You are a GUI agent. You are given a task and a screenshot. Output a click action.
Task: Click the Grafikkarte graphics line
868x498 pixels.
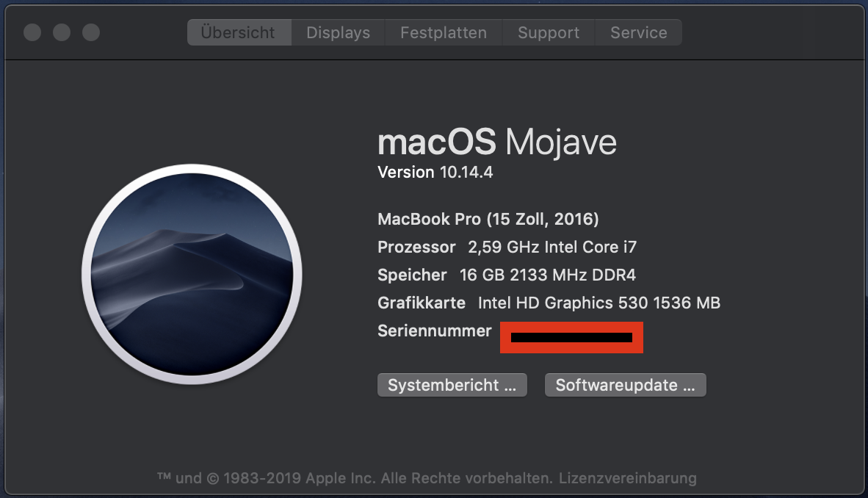[x=549, y=303]
